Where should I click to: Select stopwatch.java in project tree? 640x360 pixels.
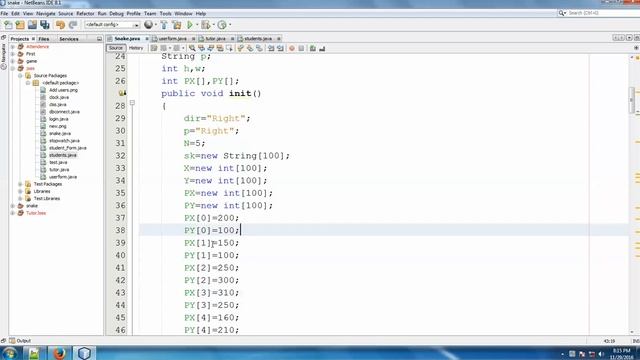coord(64,141)
